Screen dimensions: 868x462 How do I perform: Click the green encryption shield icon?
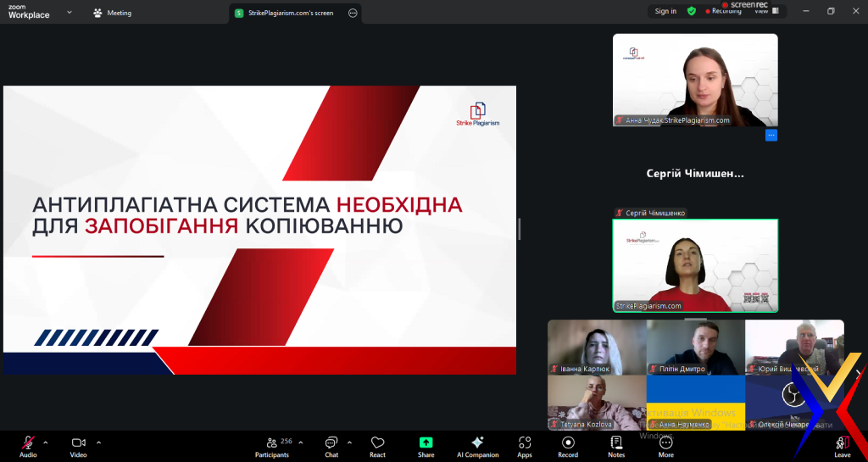tap(692, 11)
